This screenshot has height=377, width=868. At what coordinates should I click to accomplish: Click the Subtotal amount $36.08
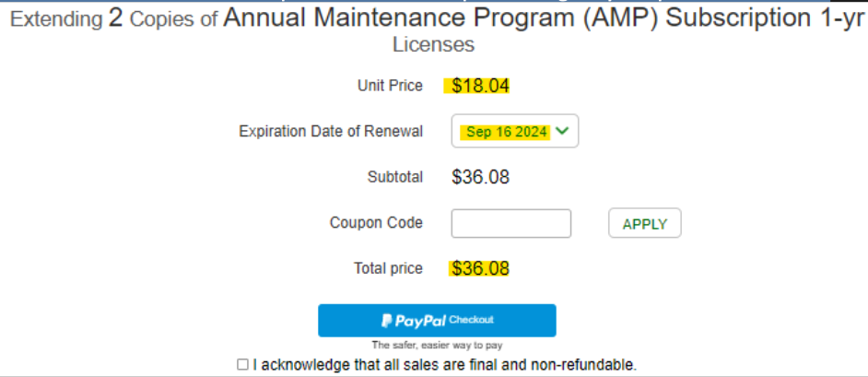[x=480, y=177]
